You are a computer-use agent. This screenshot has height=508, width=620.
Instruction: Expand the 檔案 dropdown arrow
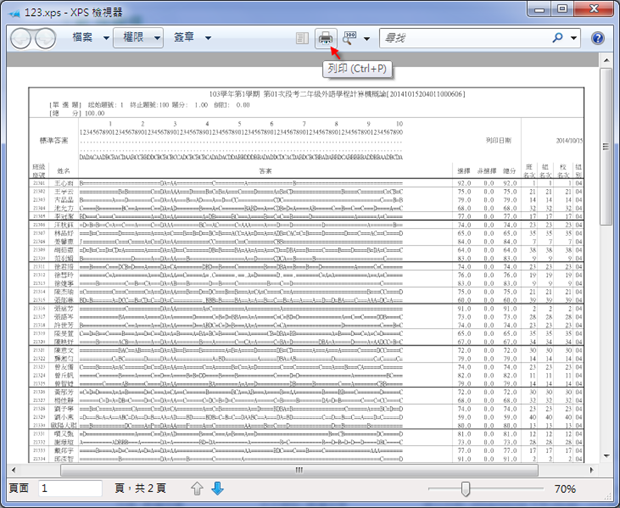pos(106,38)
